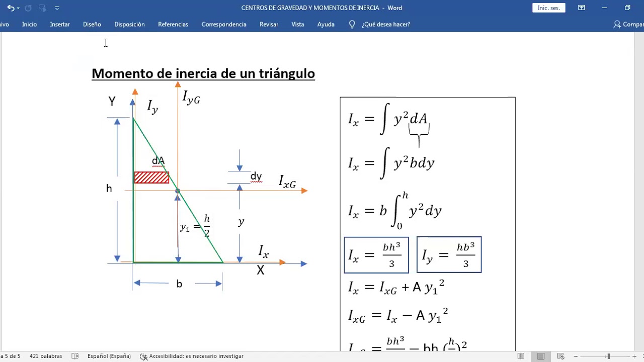Click the '¿Qué desea hacer?' search field

point(386,24)
